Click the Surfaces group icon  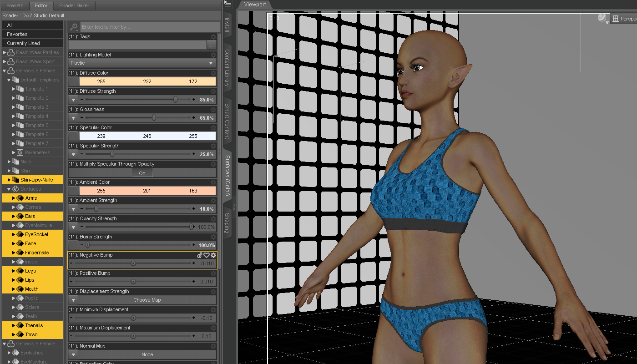point(16,189)
